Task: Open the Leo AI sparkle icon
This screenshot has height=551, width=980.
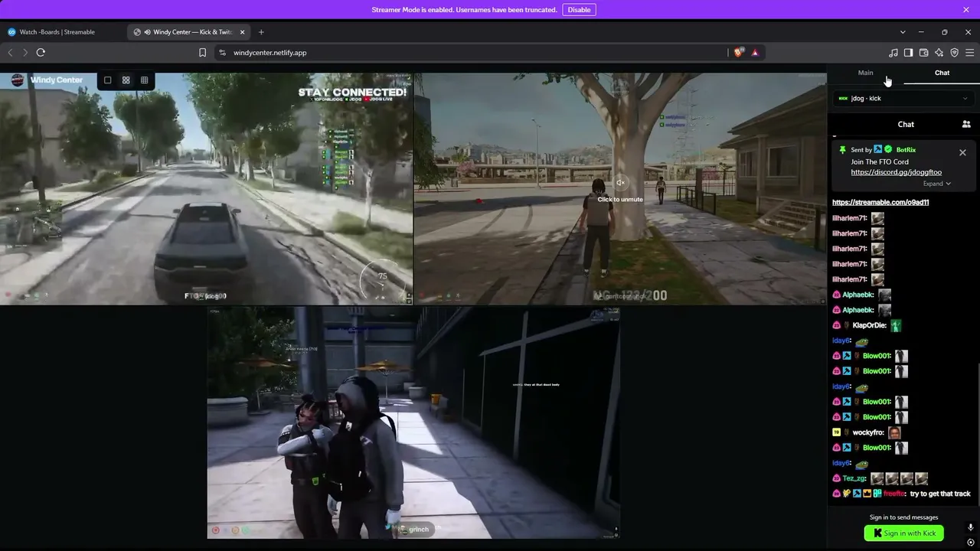Action: click(939, 53)
